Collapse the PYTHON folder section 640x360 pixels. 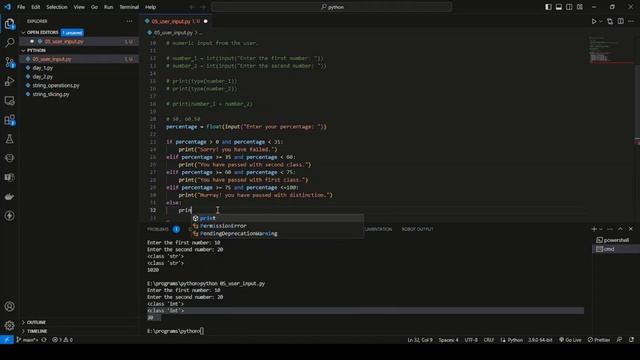[36, 50]
